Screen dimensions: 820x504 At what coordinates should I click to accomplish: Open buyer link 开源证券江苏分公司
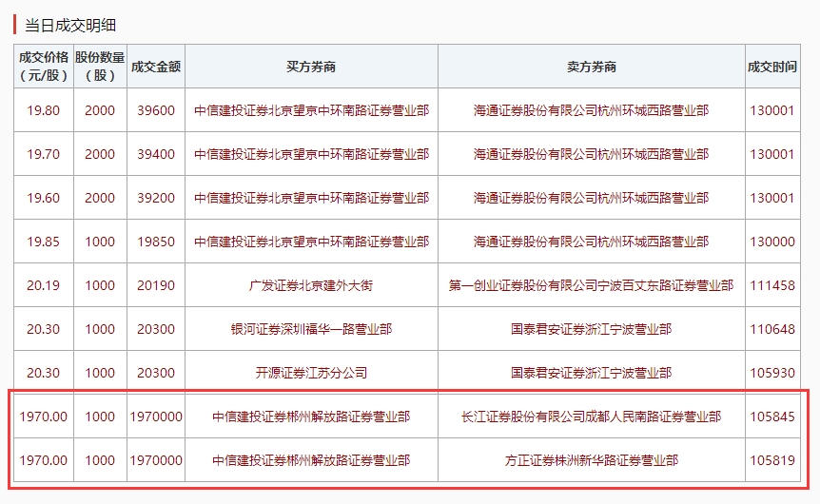(x=311, y=373)
